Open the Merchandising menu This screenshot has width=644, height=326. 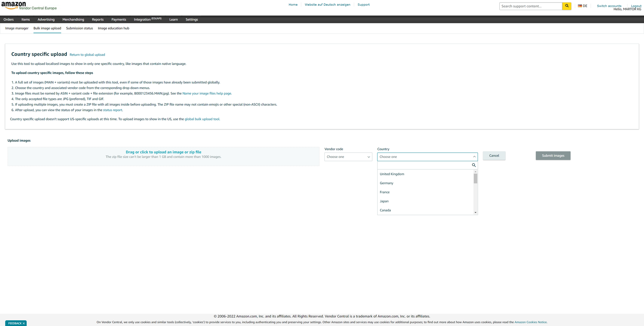pos(73,19)
